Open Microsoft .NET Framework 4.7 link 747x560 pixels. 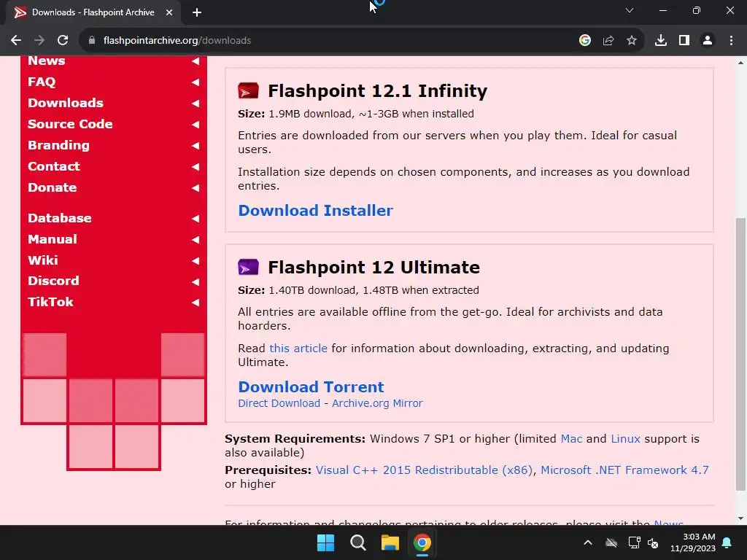pyautogui.click(x=624, y=470)
